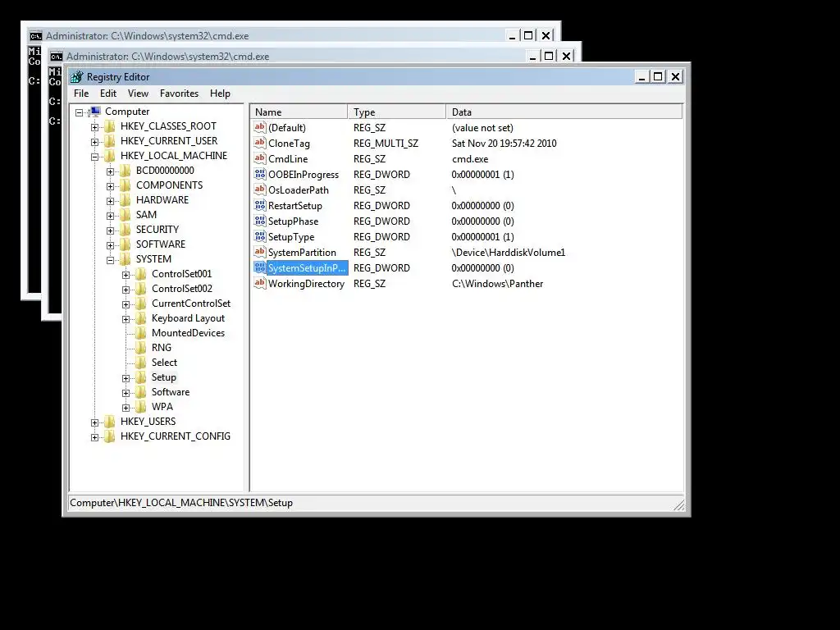
Task: Click the (Default) string value icon
Action: pyautogui.click(x=260, y=127)
